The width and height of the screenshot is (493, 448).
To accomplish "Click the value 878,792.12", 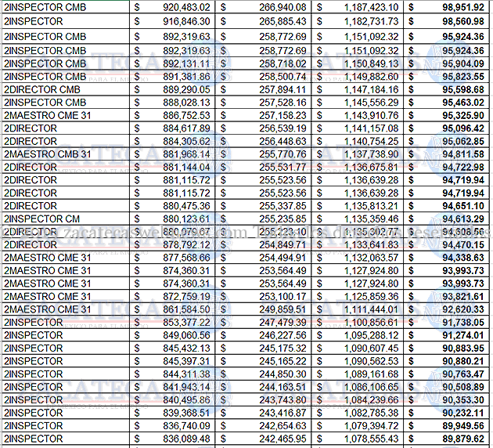I will (x=186, y=245).
